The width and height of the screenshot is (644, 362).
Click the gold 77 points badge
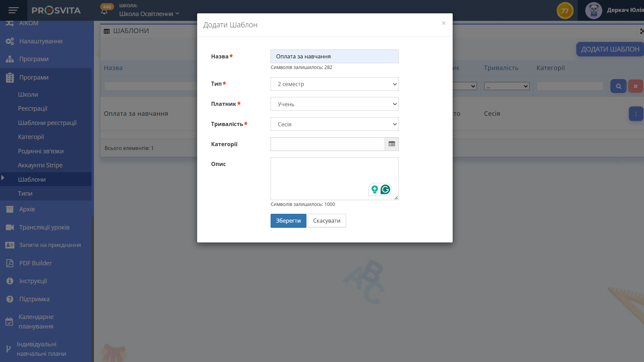click(x=565, y=11)
